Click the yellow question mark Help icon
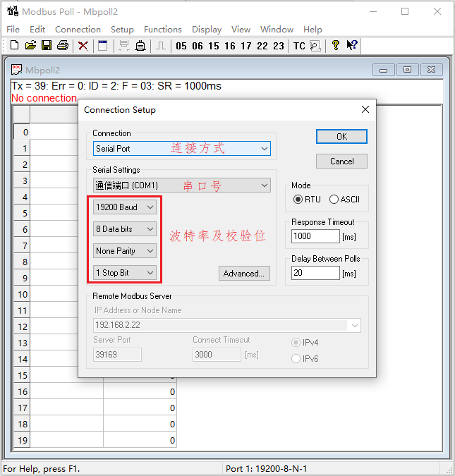 point(336,46)
